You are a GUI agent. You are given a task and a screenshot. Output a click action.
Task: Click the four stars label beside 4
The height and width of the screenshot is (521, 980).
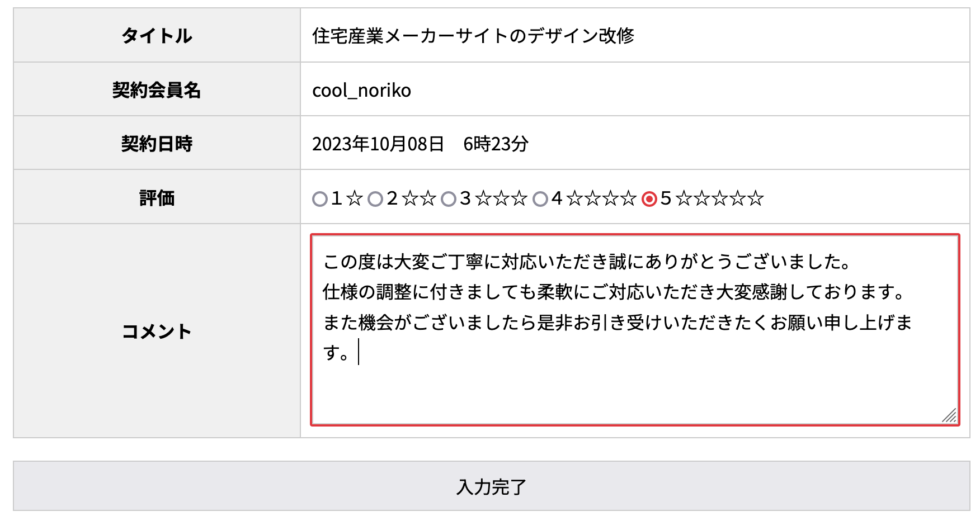pos(602,198)
